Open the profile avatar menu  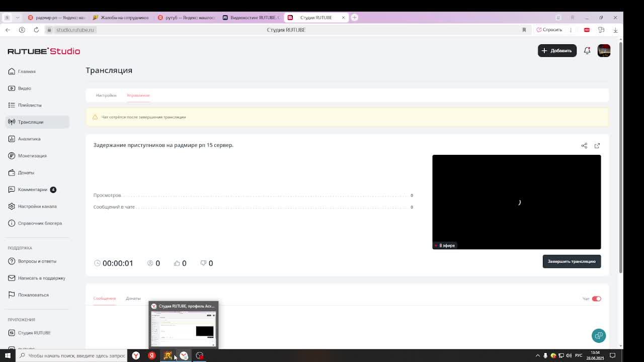pyautogui.click(x=604, y=51)
